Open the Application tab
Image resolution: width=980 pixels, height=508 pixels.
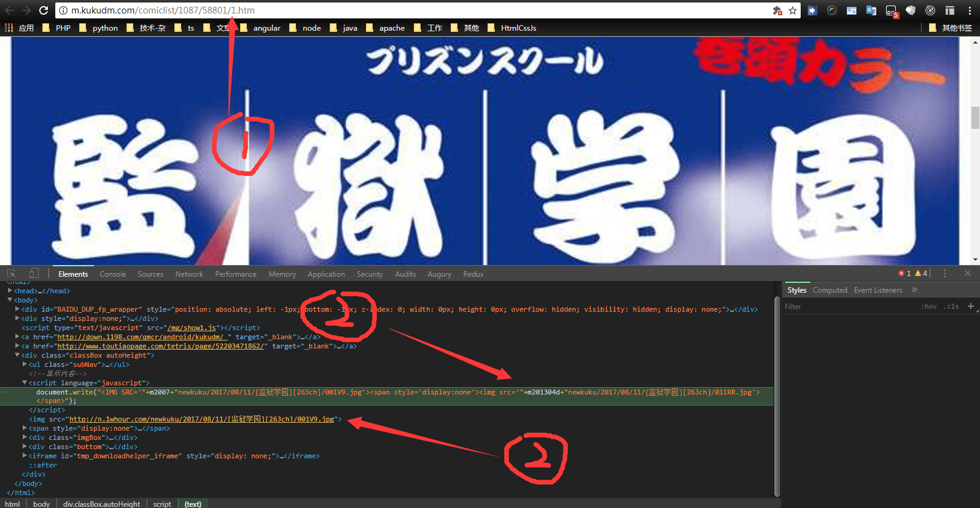coord(326,274)
